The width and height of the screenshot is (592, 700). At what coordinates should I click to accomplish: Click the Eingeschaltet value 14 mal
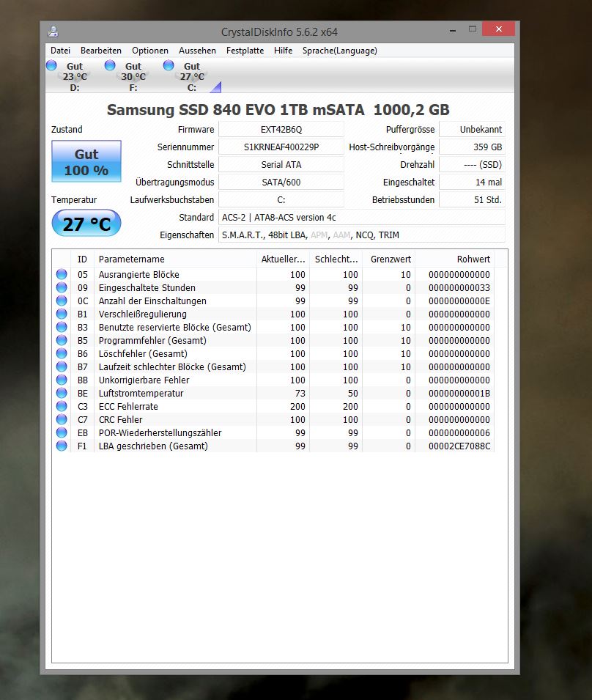coord(472,182)
